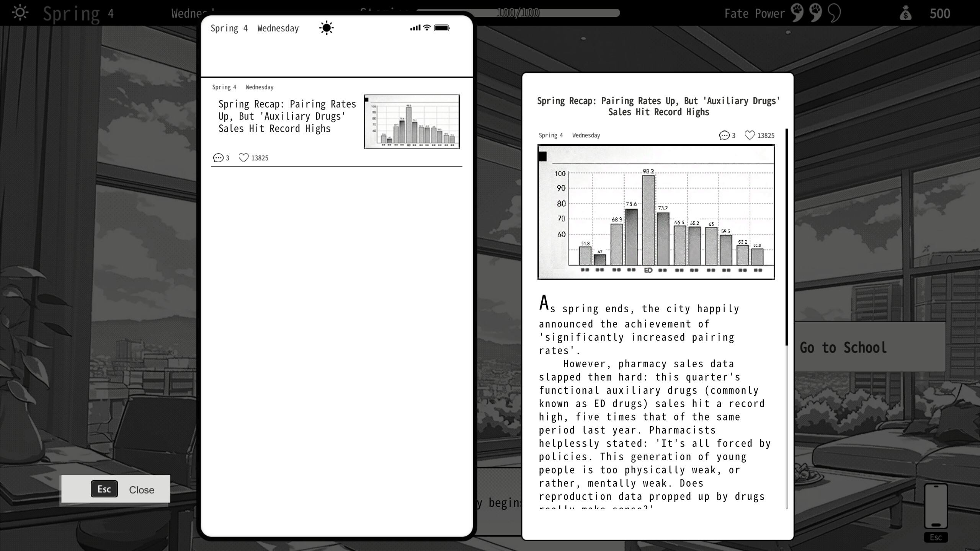Open the Spring Recap news headline
This screenshot has height=551, width=980.
(x=287, y=116)
